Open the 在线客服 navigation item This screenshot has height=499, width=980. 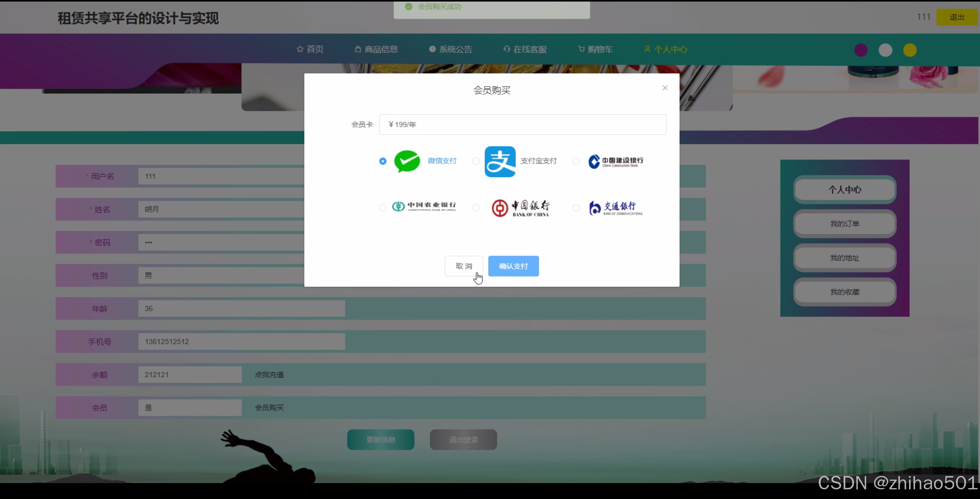[x=525, y=49]
